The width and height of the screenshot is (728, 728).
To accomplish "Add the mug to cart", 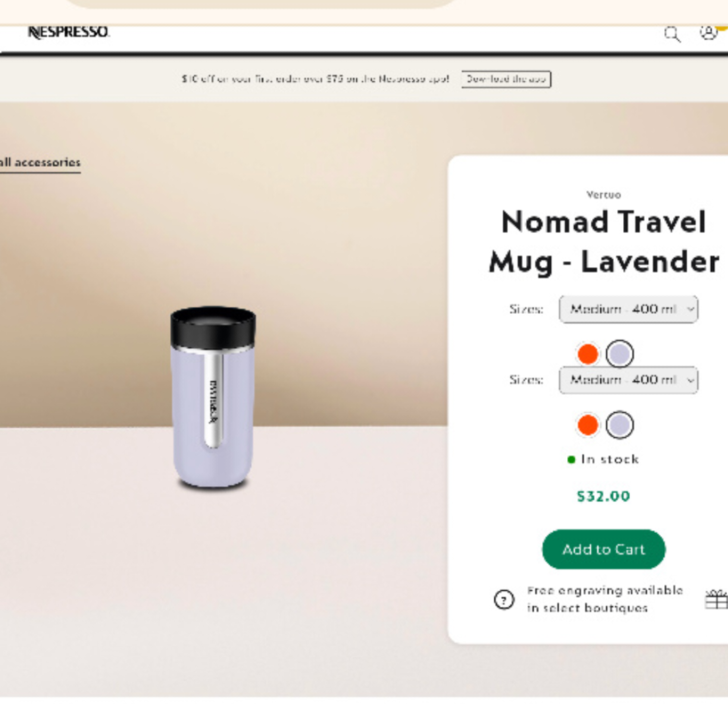I will tap(603, 549).
